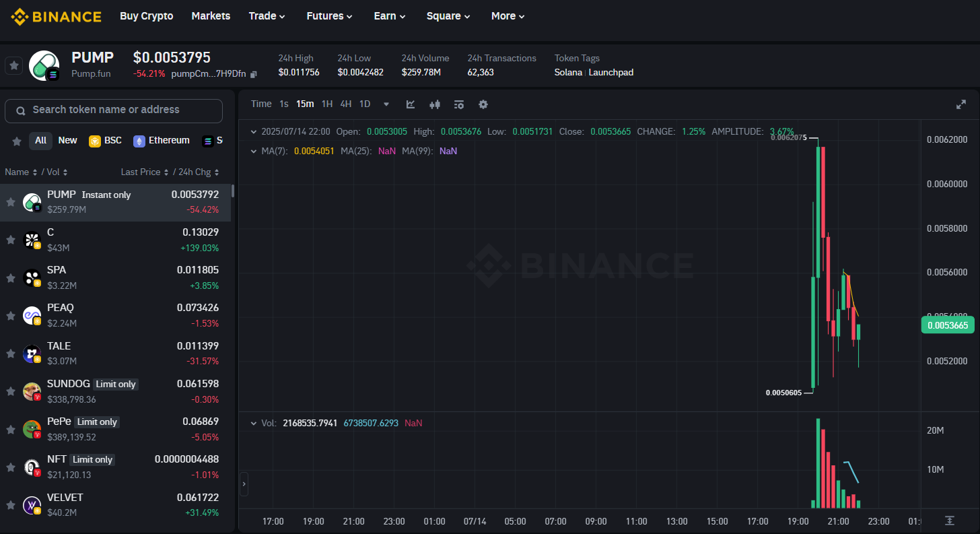Star the PePe token row
Image resolution: width=980 pixels, height=534 pixels.
11,429
